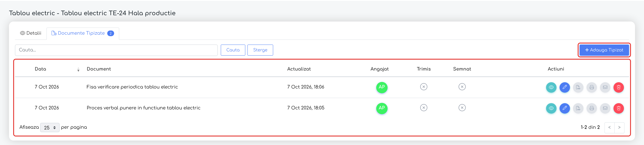
Task: Go to previous page of results
Action: click(x=610, y=128)
